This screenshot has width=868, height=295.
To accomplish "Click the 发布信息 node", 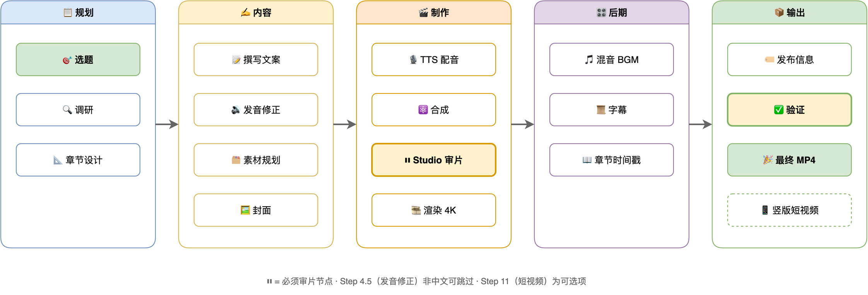I will click(790, 59).
